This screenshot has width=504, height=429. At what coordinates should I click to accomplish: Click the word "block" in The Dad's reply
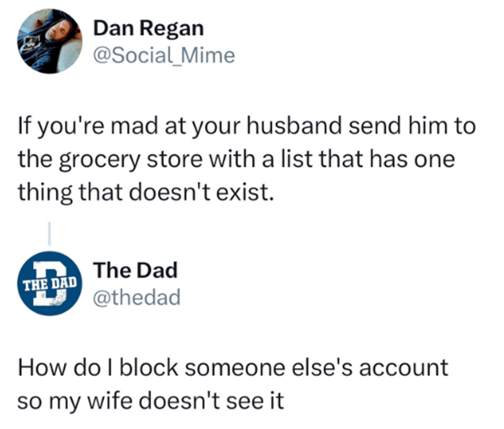click(x=148, y=367)
